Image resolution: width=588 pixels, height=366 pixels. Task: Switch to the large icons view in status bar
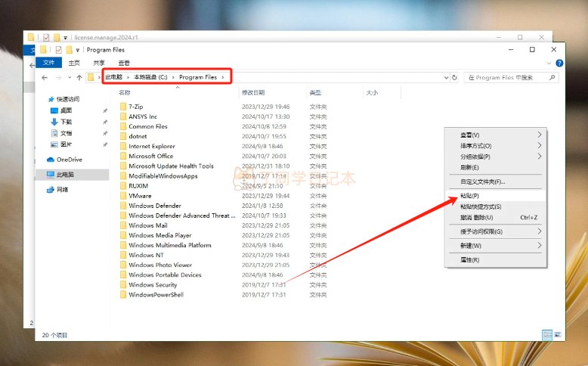556,333
